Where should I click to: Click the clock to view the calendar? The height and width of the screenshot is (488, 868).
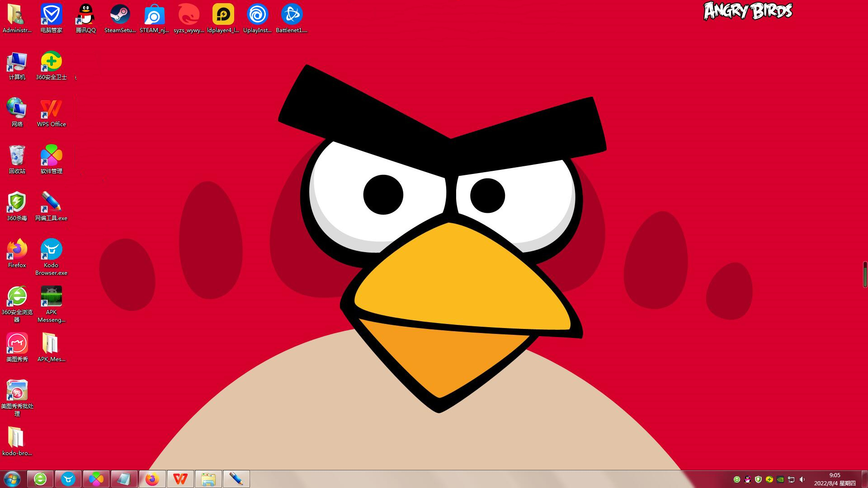834,479
